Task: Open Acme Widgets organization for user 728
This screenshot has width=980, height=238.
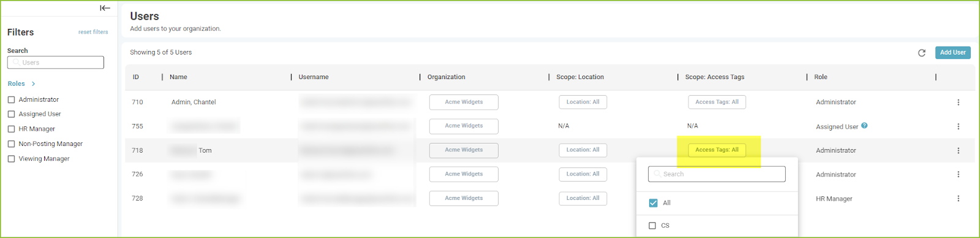Action: point(464,198)
